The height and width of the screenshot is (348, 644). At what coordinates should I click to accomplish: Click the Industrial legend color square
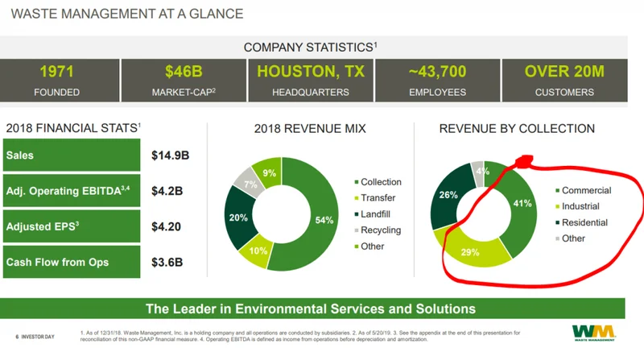554,206
